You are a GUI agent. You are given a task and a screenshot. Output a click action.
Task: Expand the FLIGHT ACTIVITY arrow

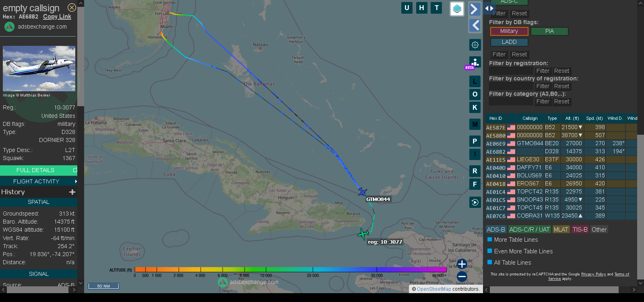[76, 181]
